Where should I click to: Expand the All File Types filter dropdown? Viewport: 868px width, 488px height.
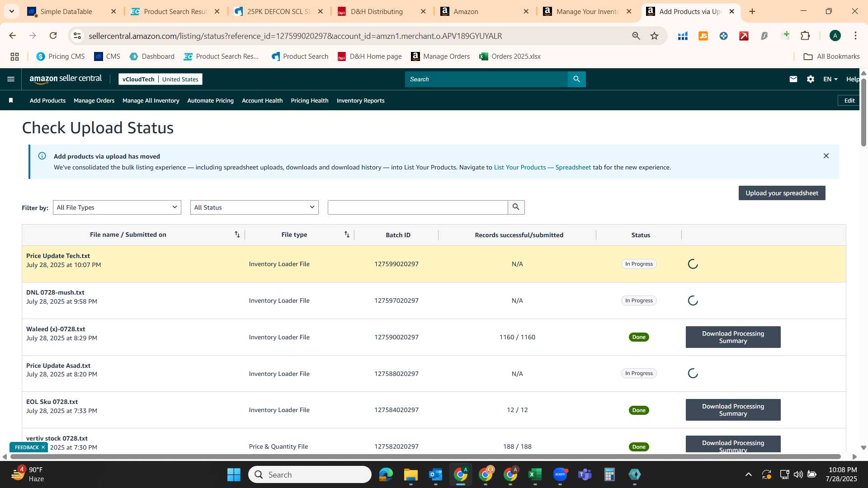[x=117, y=207]
